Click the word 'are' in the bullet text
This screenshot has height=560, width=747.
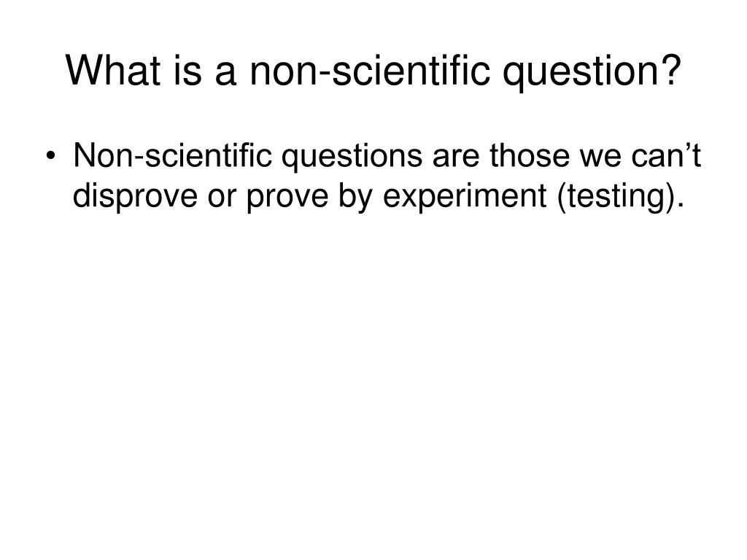[x=456, y=159]
